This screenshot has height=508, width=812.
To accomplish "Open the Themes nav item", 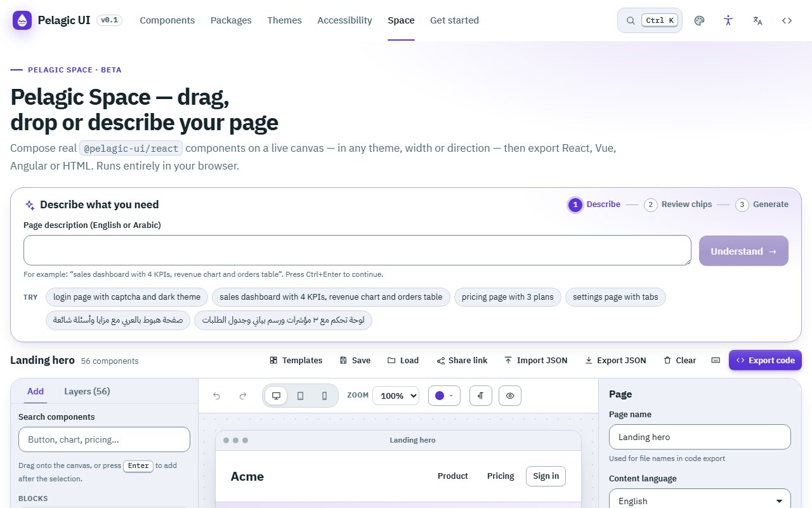I will point(284,20).
